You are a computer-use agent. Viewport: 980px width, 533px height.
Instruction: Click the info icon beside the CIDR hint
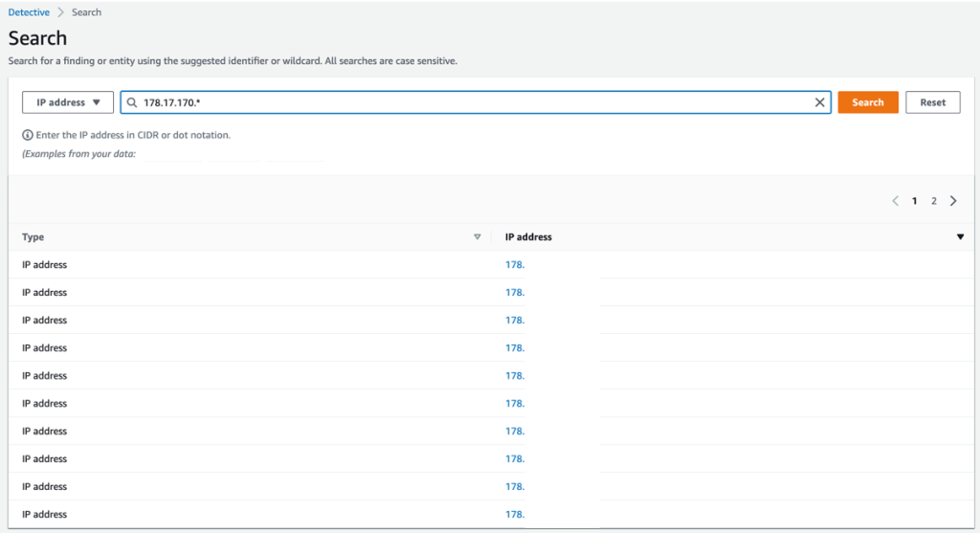click(28, 135)
